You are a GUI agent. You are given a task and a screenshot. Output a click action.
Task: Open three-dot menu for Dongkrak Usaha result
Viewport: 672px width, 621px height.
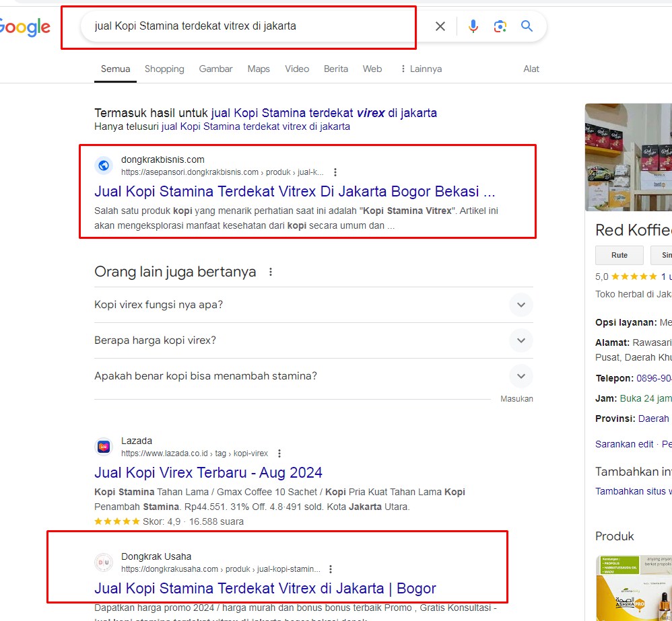tap(330, 569)
